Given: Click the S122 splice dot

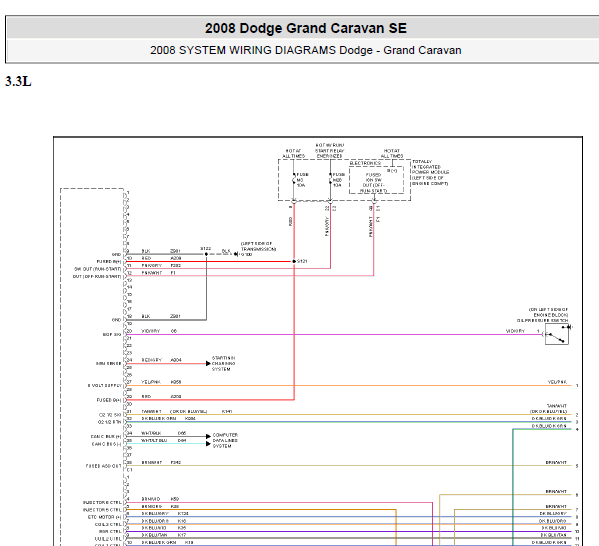Looking at the screenshot, I should click(x=206, y=254).
